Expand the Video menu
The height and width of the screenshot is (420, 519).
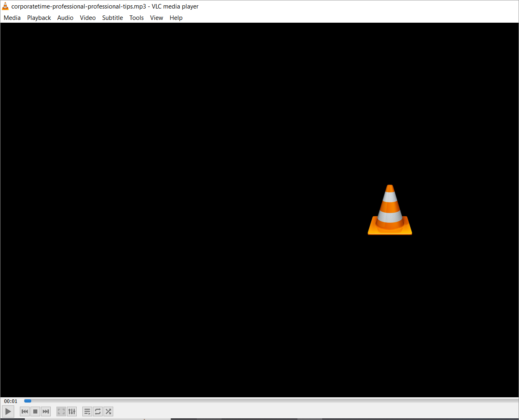[x=88, y=18]
